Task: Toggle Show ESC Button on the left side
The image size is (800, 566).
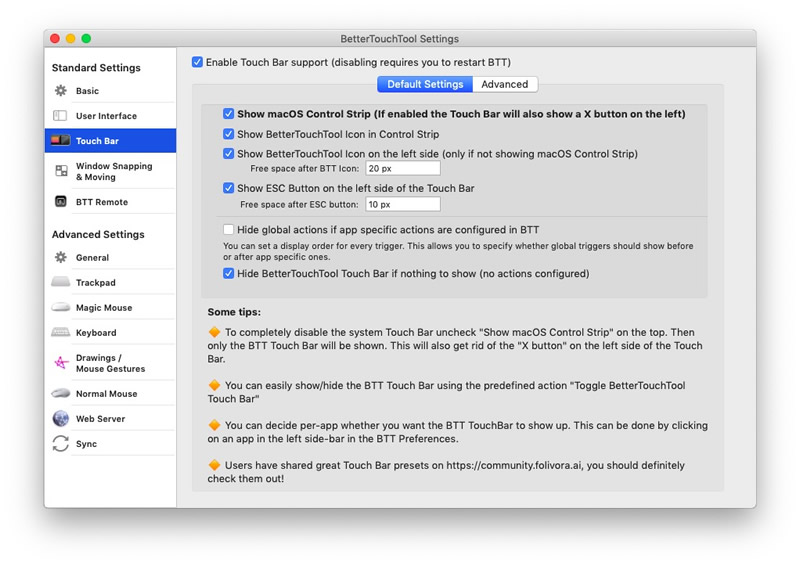Action: pos(229,188)
